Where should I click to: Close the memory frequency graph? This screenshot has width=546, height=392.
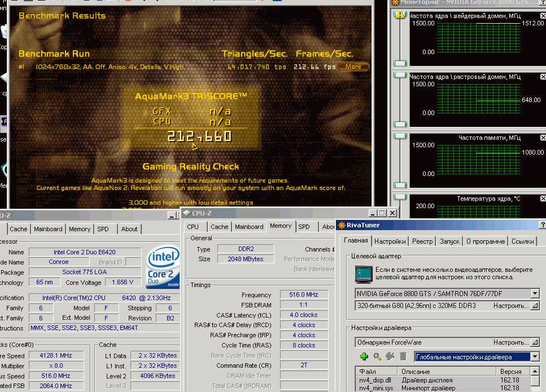[543, 138]
